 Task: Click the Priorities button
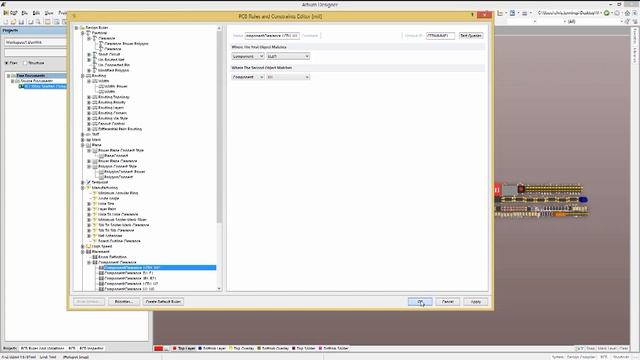click(x=124, y=302)
